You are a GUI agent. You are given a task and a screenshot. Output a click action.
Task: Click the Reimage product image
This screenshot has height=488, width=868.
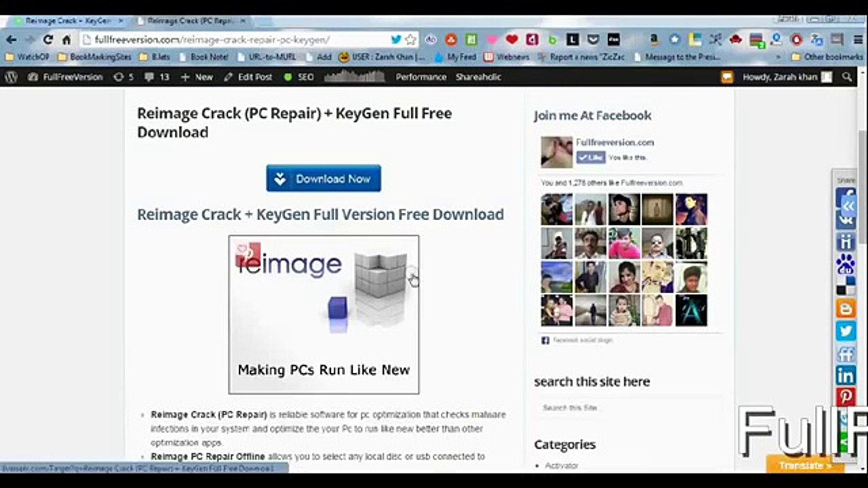(324, 314)
